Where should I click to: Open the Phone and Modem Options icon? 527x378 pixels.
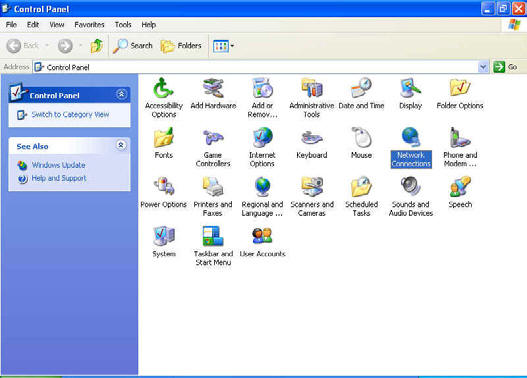pyautogui.click(x=460, y=138)
